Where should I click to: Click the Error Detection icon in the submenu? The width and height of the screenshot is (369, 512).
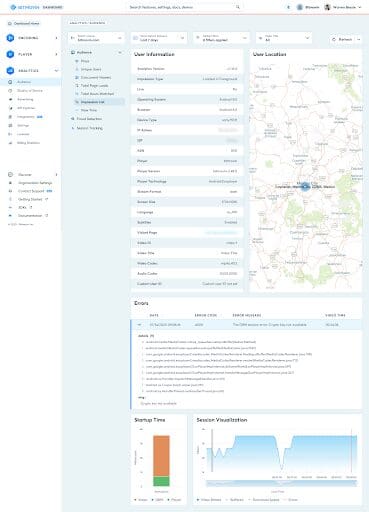click(x=73, y=119)
